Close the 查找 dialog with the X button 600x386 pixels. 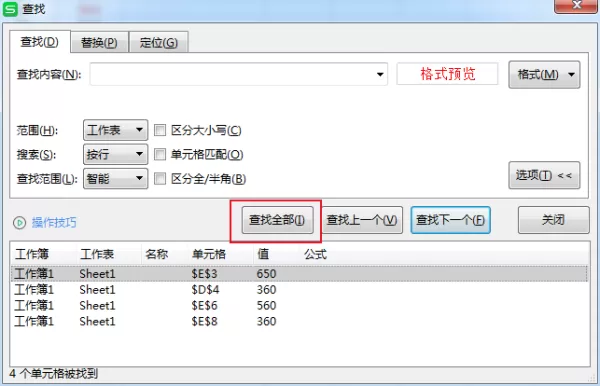click(577, 6)
